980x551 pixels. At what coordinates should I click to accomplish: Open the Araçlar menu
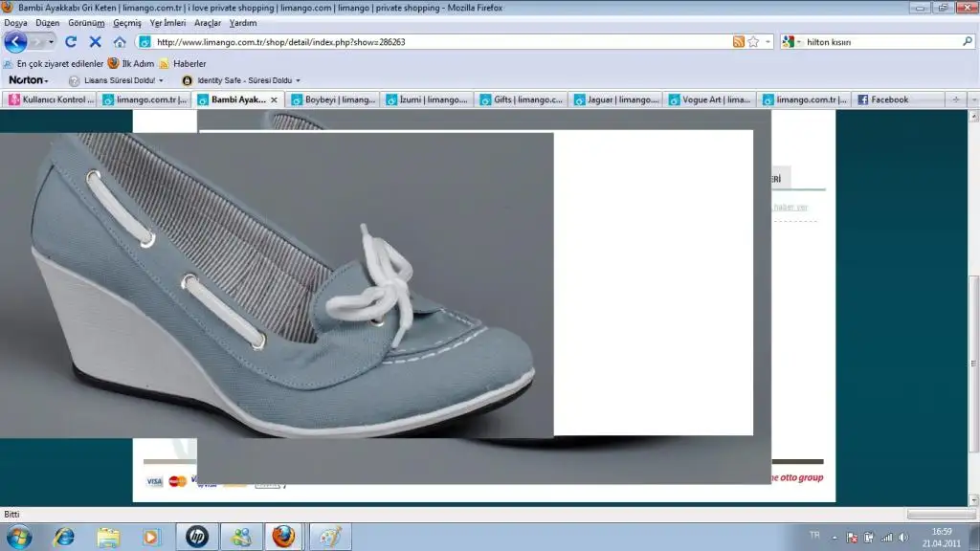click(x=207, y=22)
